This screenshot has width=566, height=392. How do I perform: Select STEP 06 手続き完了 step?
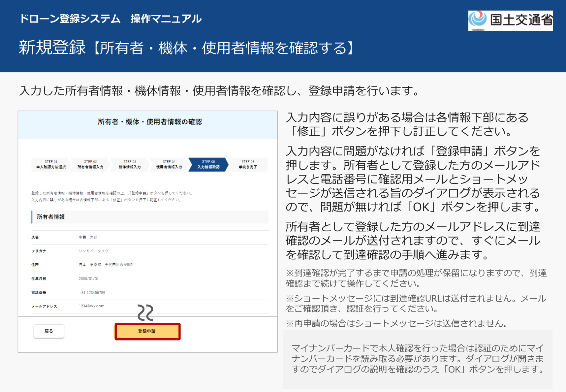248,164
